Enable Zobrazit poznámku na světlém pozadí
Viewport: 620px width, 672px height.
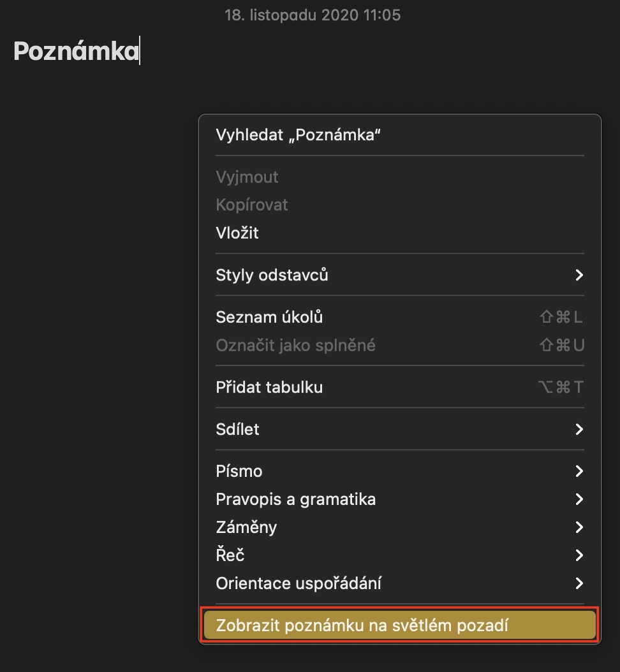362,625
